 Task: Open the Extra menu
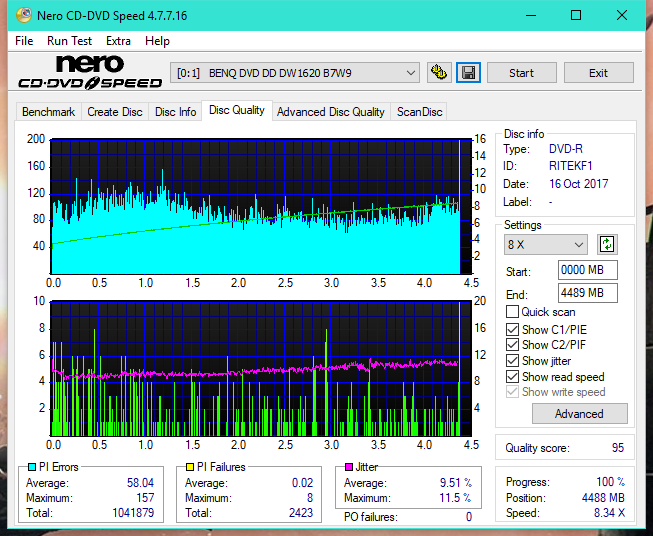[x=118, y=41]
